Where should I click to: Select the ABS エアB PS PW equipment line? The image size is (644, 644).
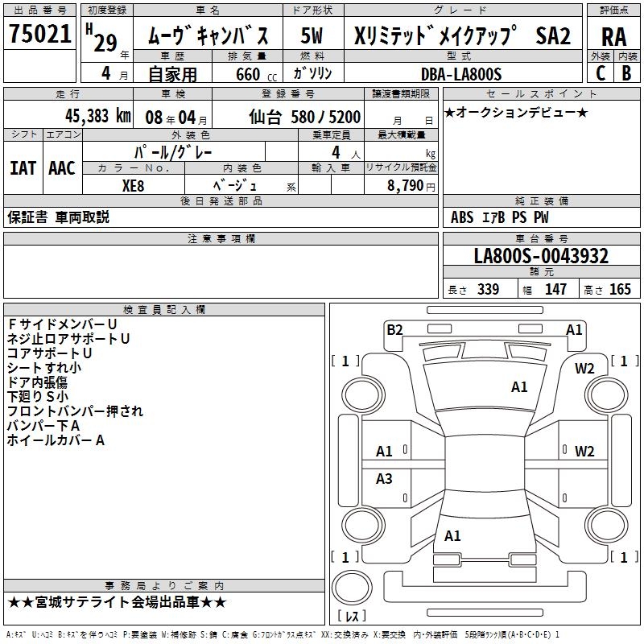pyautogui.click(x=499, y=217)
